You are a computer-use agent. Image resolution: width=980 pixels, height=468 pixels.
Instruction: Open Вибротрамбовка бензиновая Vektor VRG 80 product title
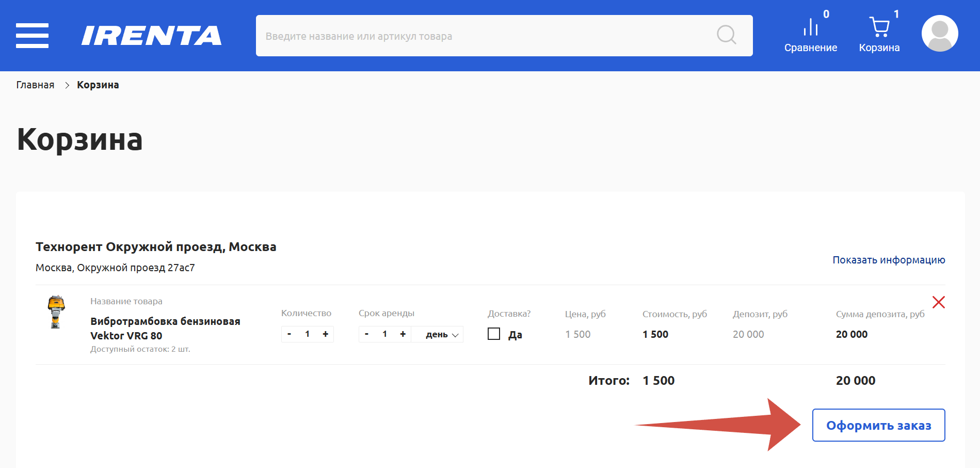[x=165, y=329]
